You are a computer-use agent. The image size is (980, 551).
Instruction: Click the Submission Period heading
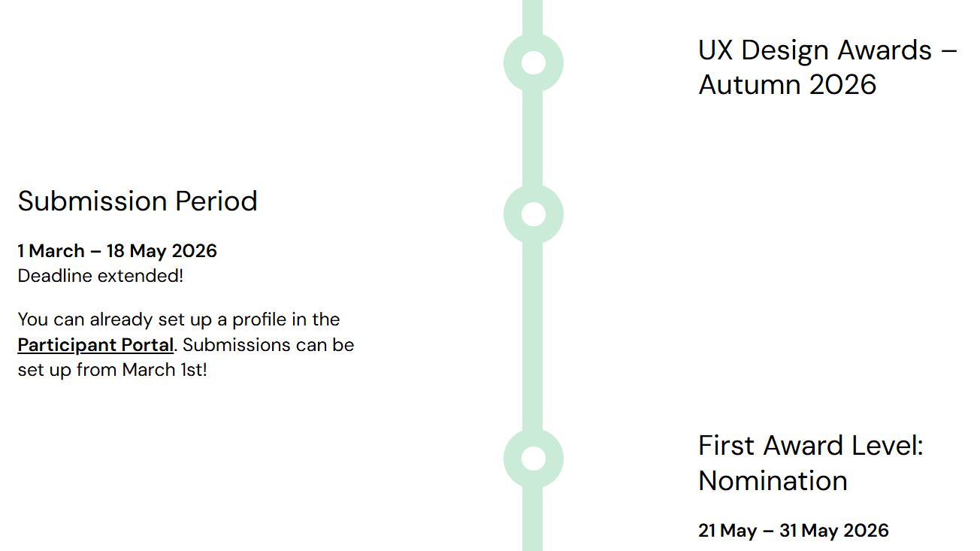click(138, 201)
